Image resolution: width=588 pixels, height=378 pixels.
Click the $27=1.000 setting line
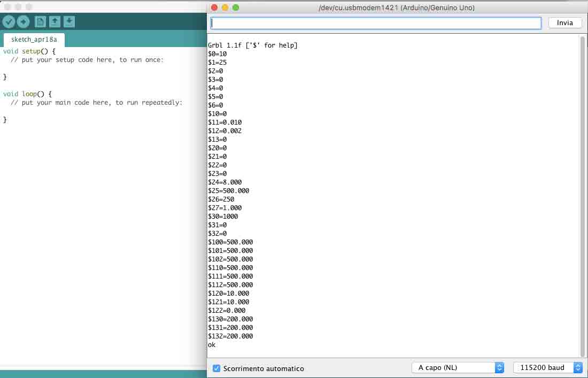coord(225,208)
